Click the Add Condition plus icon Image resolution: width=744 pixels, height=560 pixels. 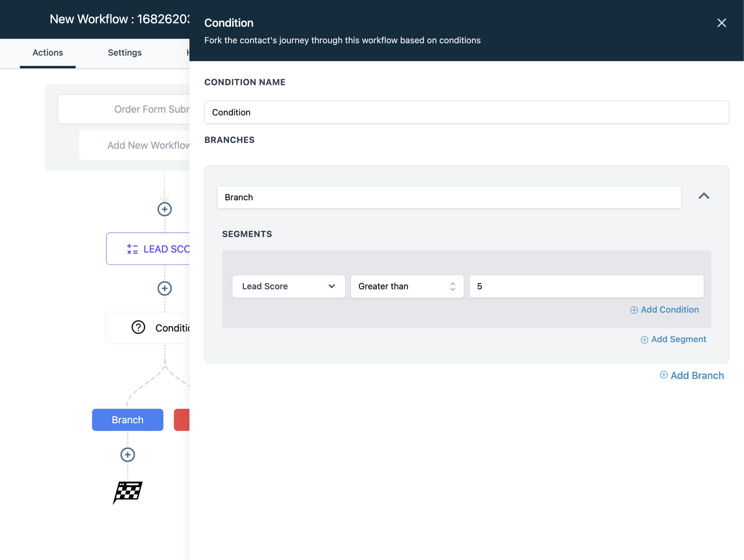pos(634,310)
